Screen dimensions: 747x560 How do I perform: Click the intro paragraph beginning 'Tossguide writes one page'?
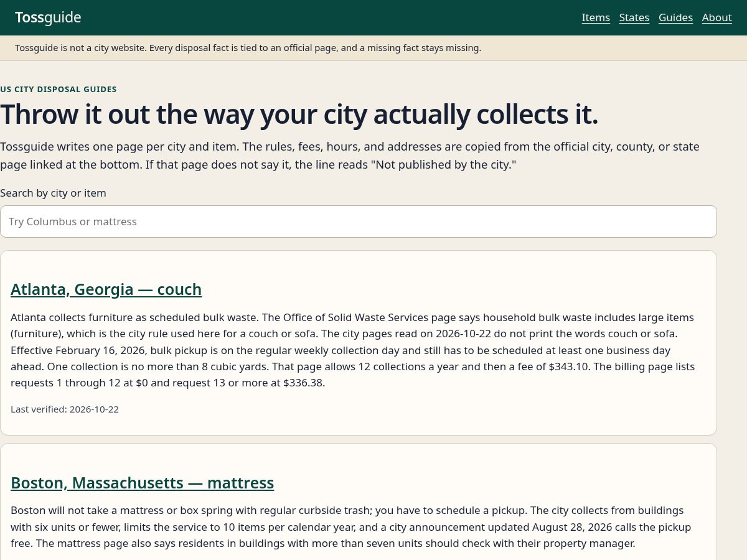click(x=350, y=156)
